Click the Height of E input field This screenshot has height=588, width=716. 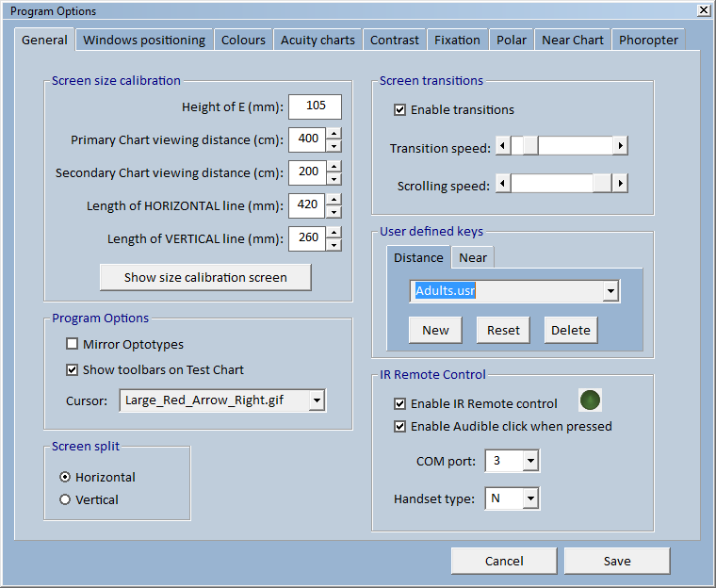315,106
